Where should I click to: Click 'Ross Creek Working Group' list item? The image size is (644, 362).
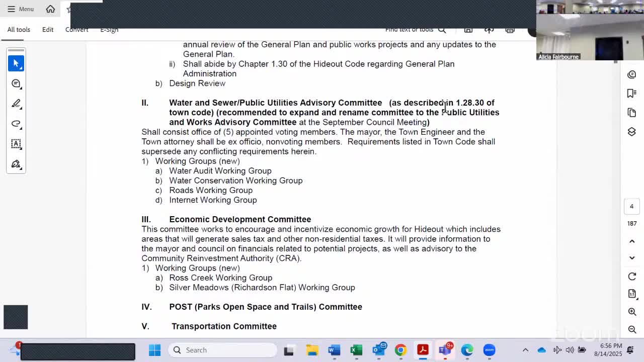click(220, 278)
